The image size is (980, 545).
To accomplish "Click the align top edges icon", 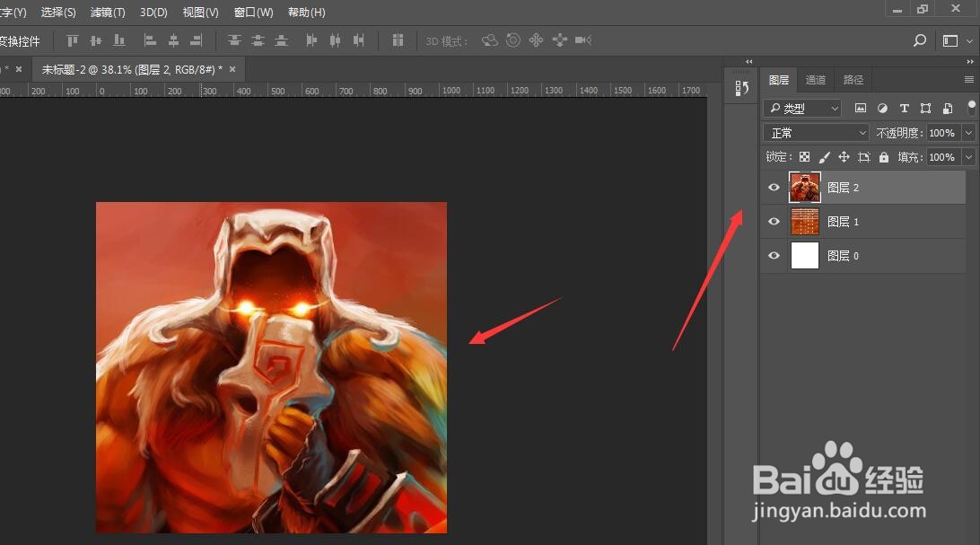I will point(73,40).
